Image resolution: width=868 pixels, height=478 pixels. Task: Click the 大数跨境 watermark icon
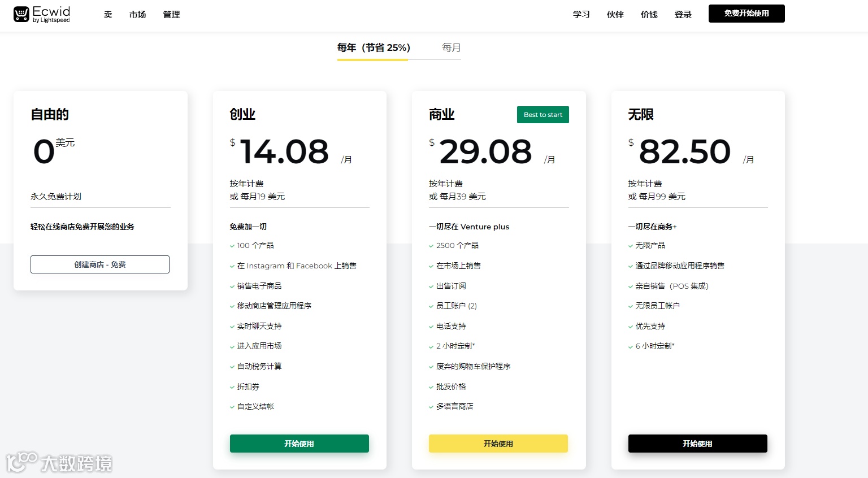(x=20, y=462)
